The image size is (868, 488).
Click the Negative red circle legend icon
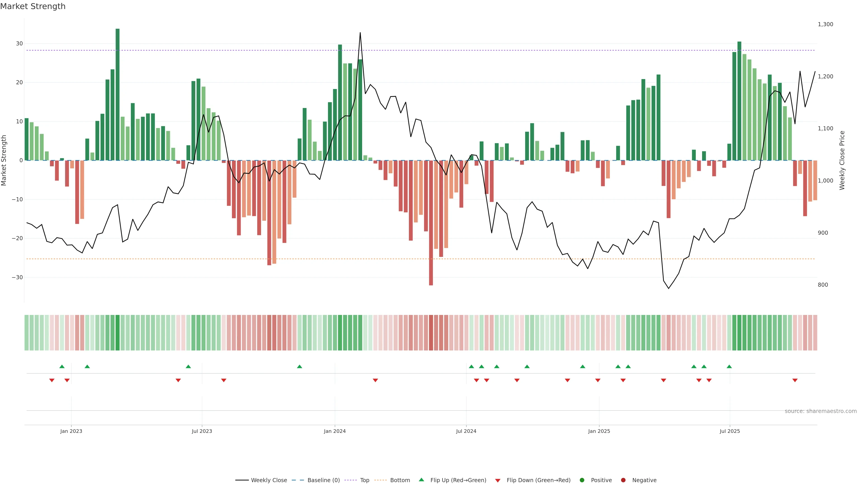tap(623, 480)
